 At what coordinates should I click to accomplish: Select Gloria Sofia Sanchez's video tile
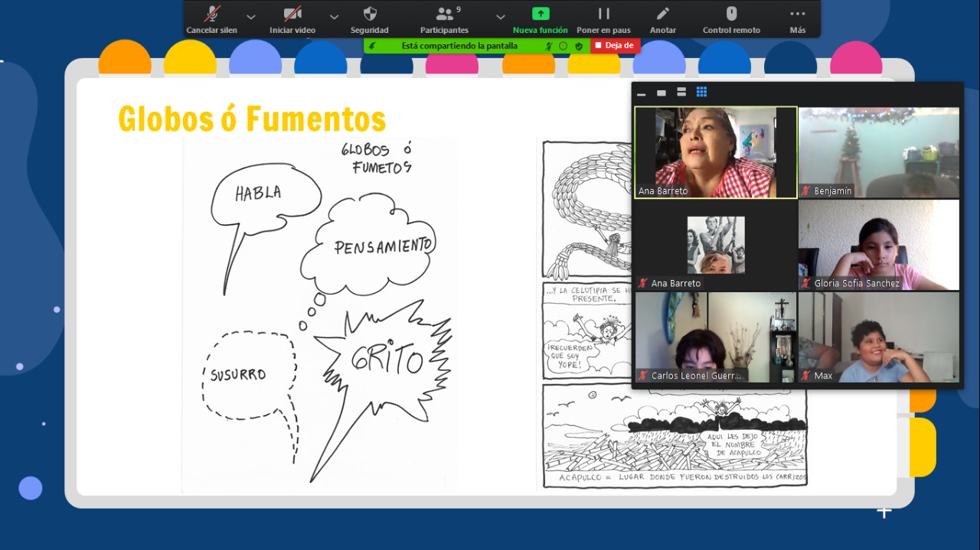(879, 245)
